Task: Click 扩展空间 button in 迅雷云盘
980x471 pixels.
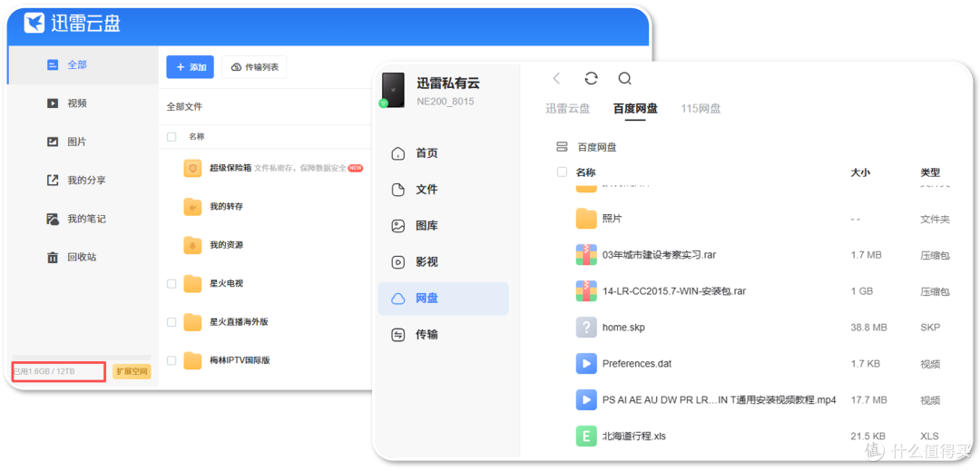Action: pyautogui.click(x=132, y=372)
